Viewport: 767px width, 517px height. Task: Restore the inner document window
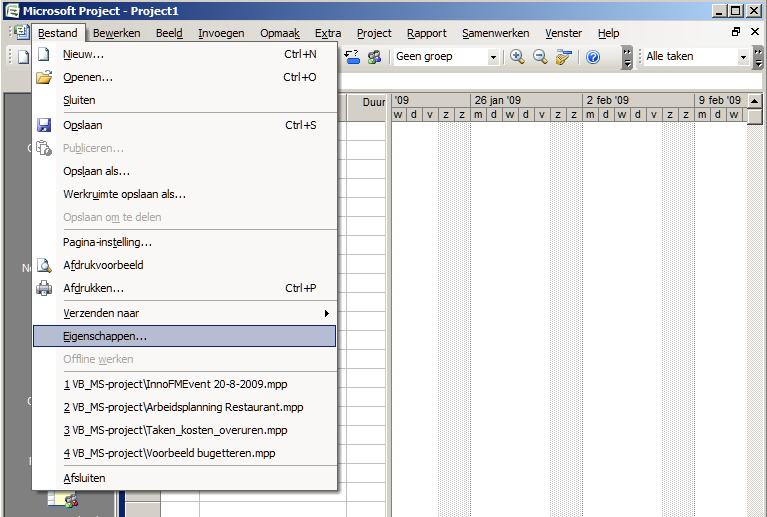[x=736, y=32]
